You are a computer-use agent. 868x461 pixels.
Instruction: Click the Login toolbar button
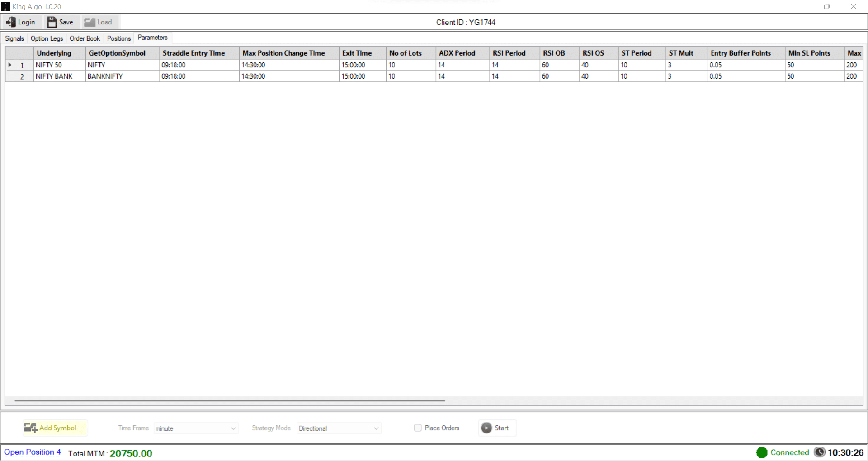[x=21, y=22]
